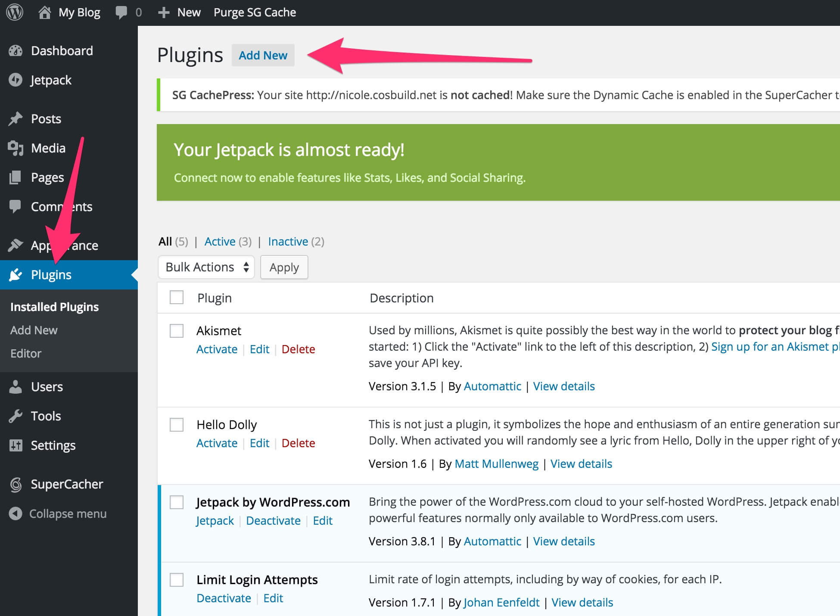Click Purge SG Cache in the toolbar
The image size is (840, 616).
255,12
